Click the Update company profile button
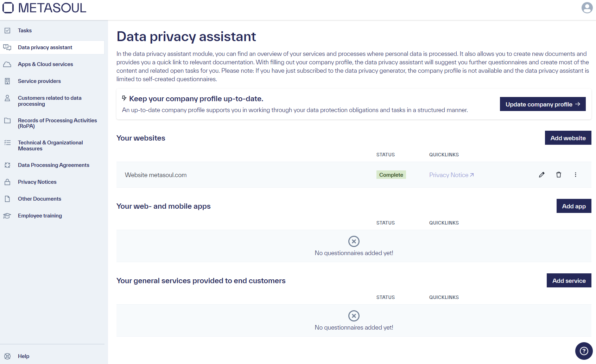Image resolution: width=596 pixels, height=364 pixels. pos(543,104)
